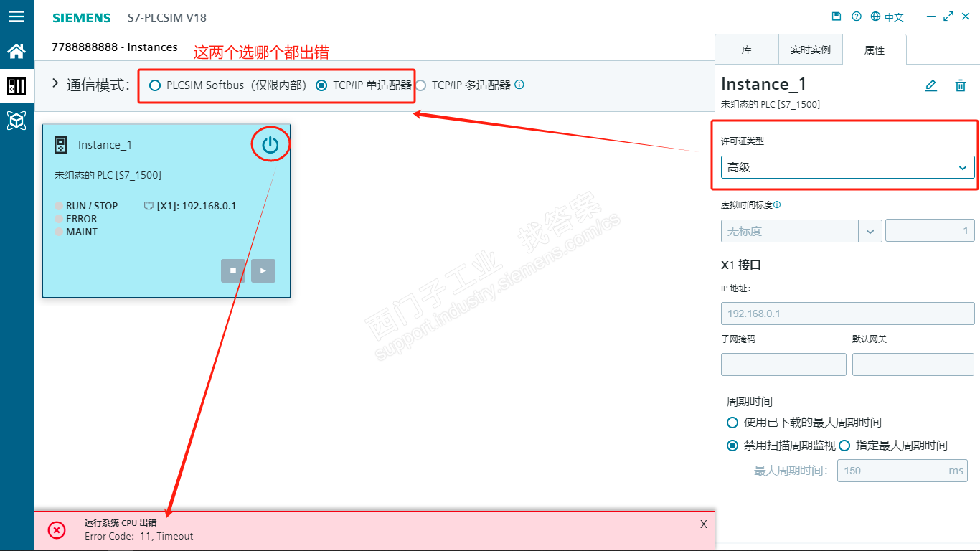Click the red error icon in notification bar
This screenshot has width=980, height=551.
click(x=57, y=530)
